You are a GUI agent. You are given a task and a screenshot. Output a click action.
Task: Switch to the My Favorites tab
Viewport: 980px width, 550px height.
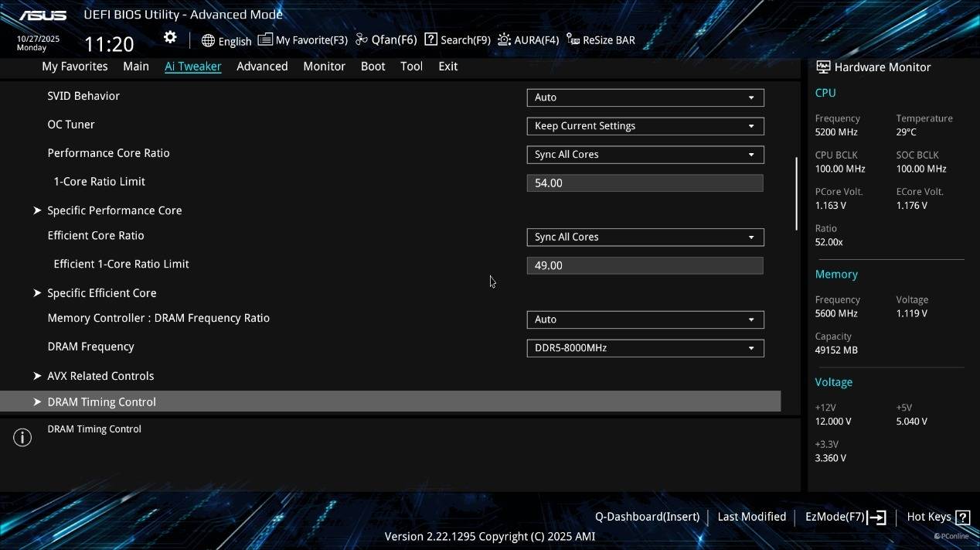point(75,67)
